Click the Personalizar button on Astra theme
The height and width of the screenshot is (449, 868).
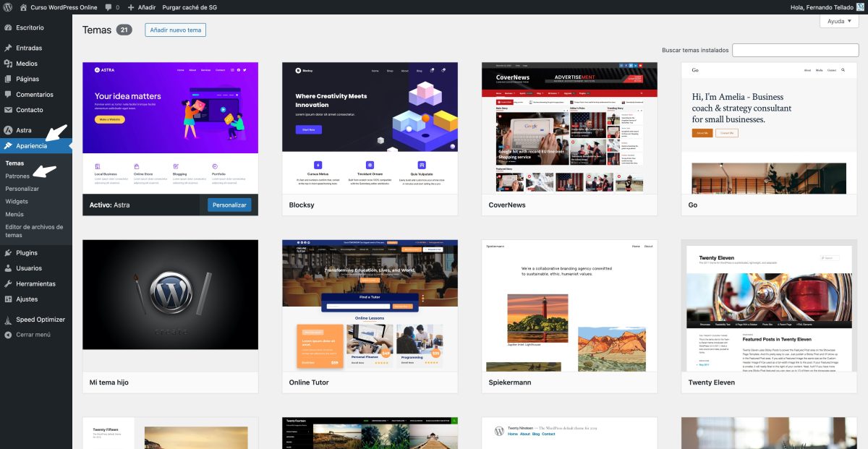point(229,205)
